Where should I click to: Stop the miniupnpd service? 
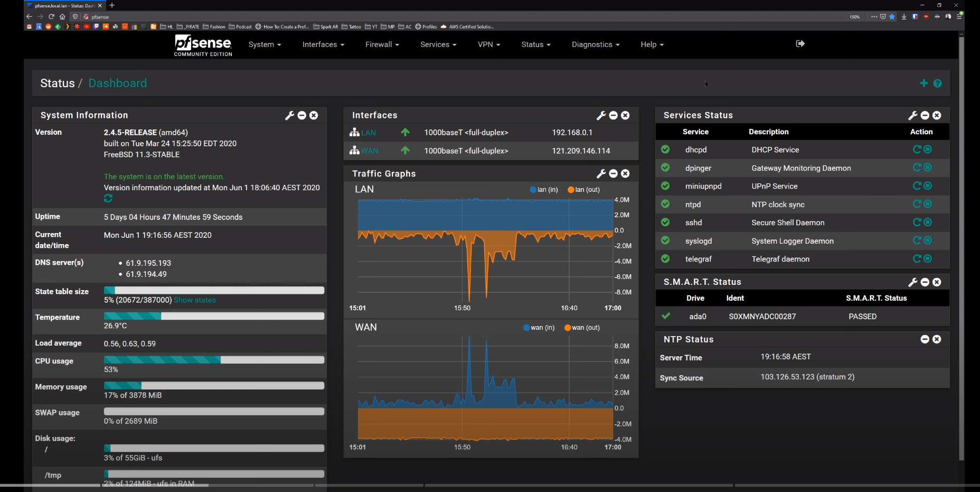(x=928, y=185)
